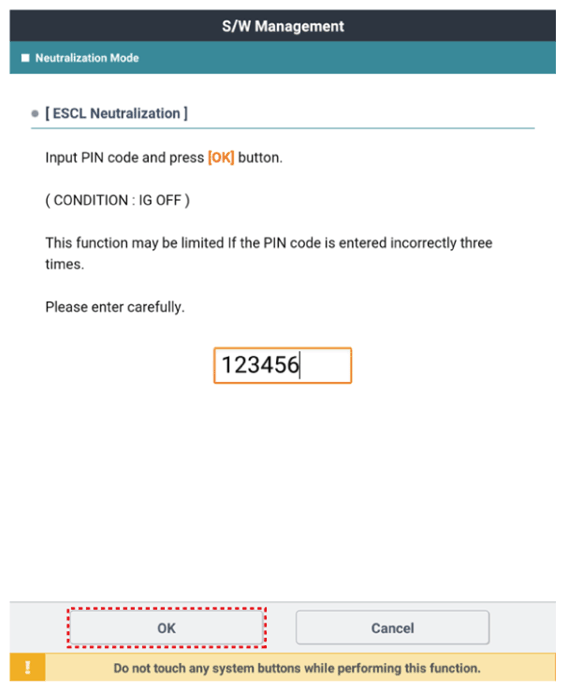Place cursor after the 6 in the PIN box

pos(300,365)
